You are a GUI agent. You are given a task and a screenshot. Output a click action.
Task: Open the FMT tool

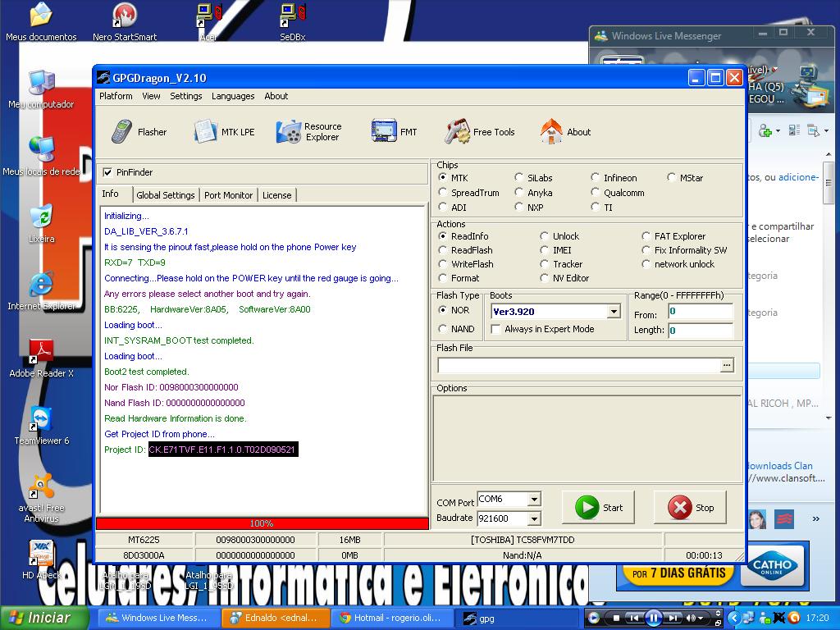(394, 132)
